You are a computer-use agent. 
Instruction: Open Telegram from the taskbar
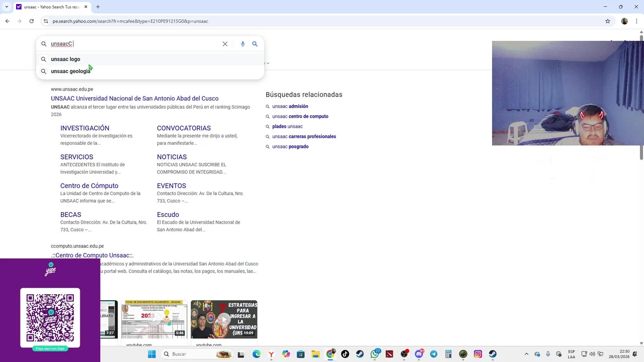(434, 354)
